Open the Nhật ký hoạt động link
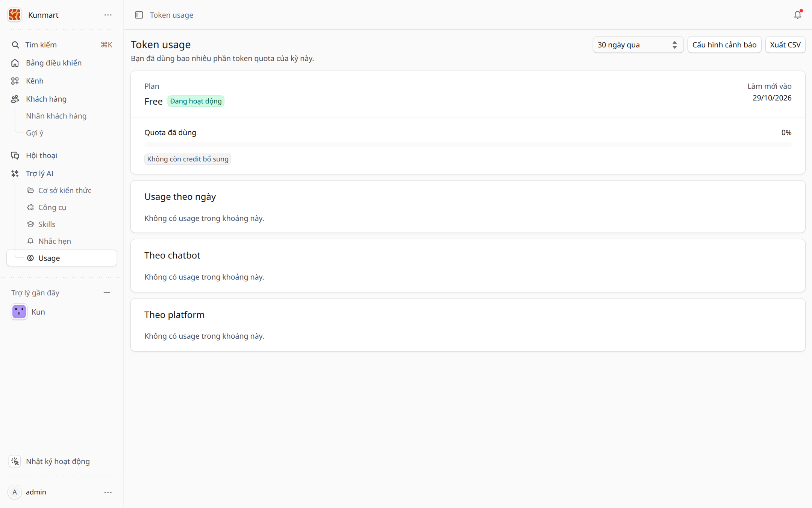Screen dimensions: 812x508 [58, 461]
